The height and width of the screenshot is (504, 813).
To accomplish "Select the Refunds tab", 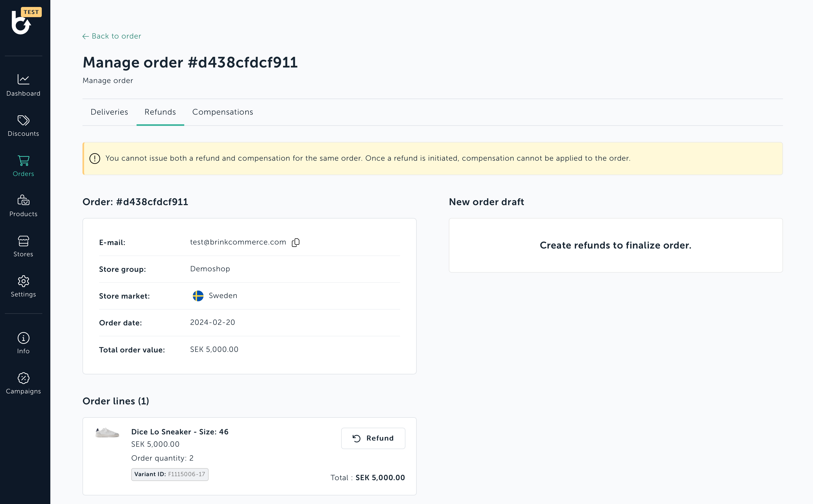I will tap(160, 112).
